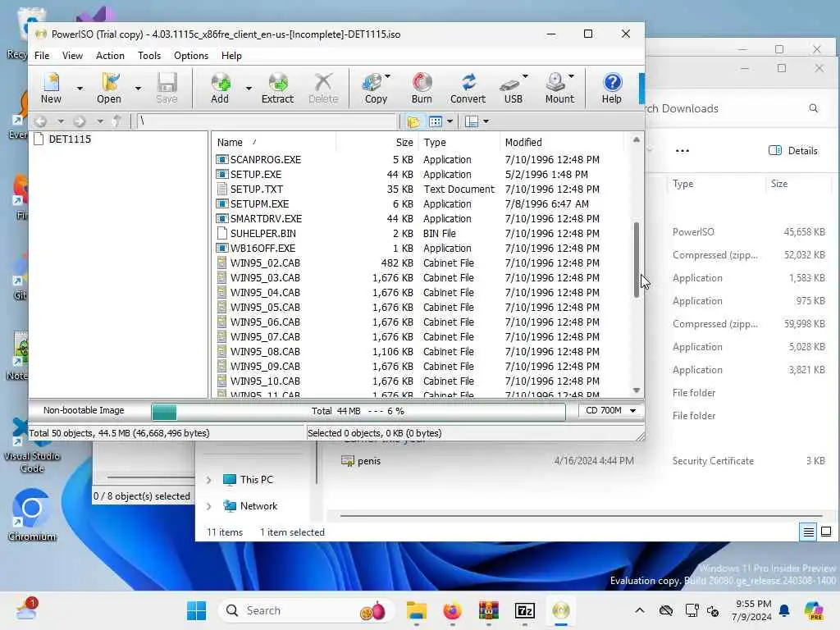Viewport: 840px width, 630px height.
Task: Select the WIN95_02.CAB file row
Action: [419, 263]
